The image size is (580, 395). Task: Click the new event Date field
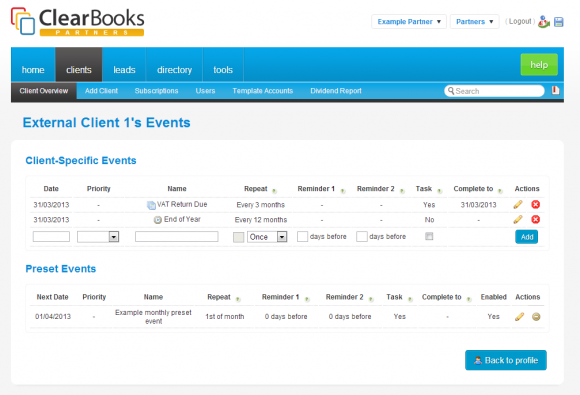[x=51, y=236]
